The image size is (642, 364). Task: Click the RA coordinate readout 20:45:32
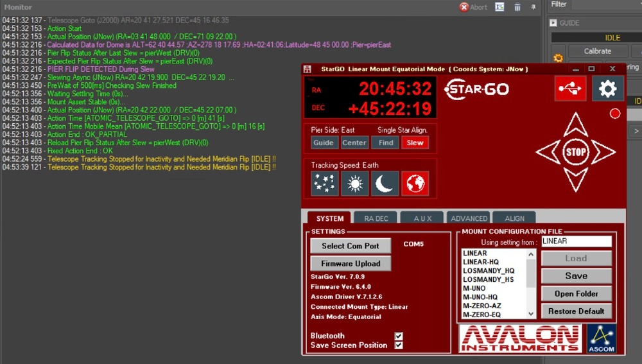click(x=395, y=89)
